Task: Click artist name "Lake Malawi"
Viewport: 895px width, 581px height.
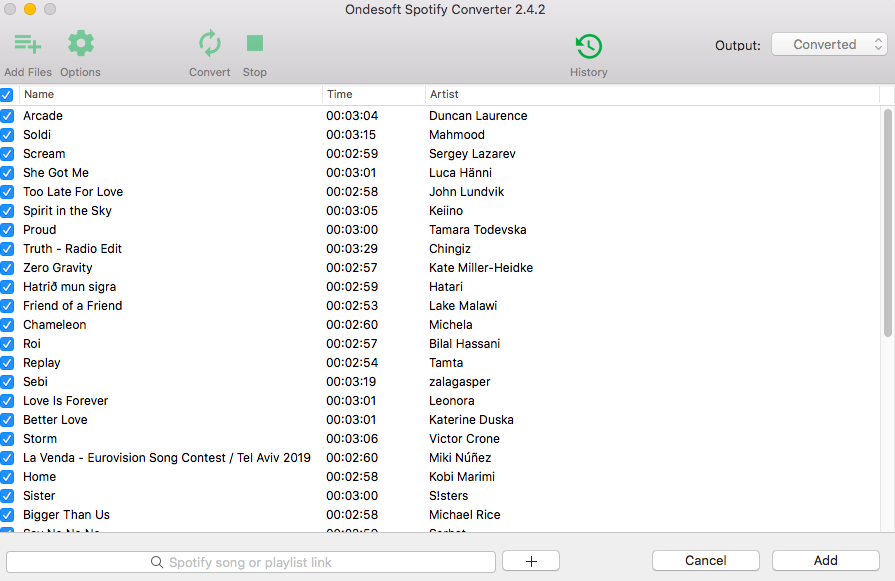Action: tap(463, 306)
